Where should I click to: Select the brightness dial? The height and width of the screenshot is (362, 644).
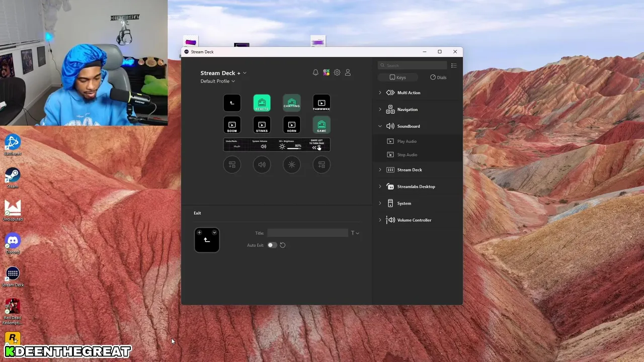click(x=292, y=164)
